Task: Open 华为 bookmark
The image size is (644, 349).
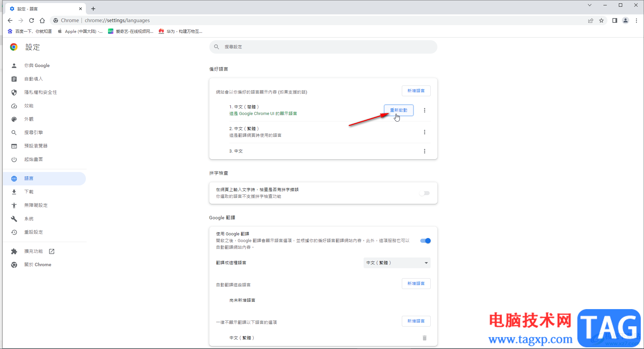Action: [x=180, y=32]
